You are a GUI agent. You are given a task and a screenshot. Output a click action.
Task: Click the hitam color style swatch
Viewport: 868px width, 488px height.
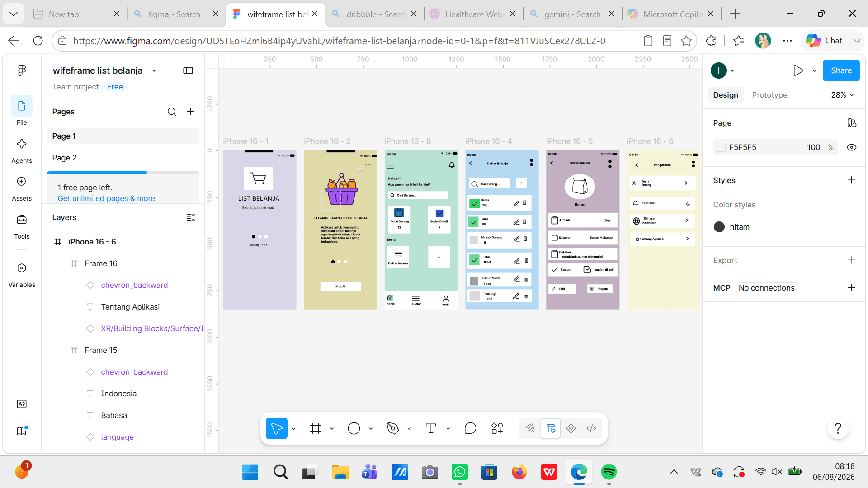pos(719,227)
